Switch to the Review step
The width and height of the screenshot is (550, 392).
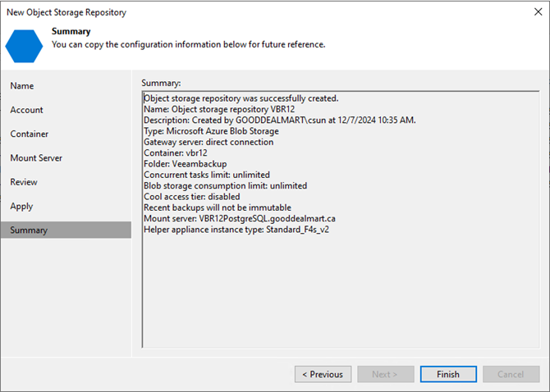click(24, 182)
